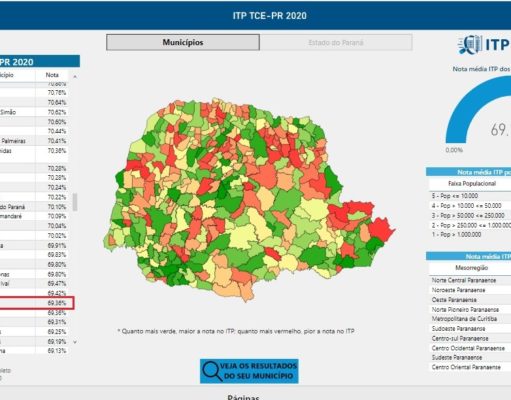Viewport: 511px width, 400px height.
Task: Click the ITP logo icon
Action: coord(470,45)
